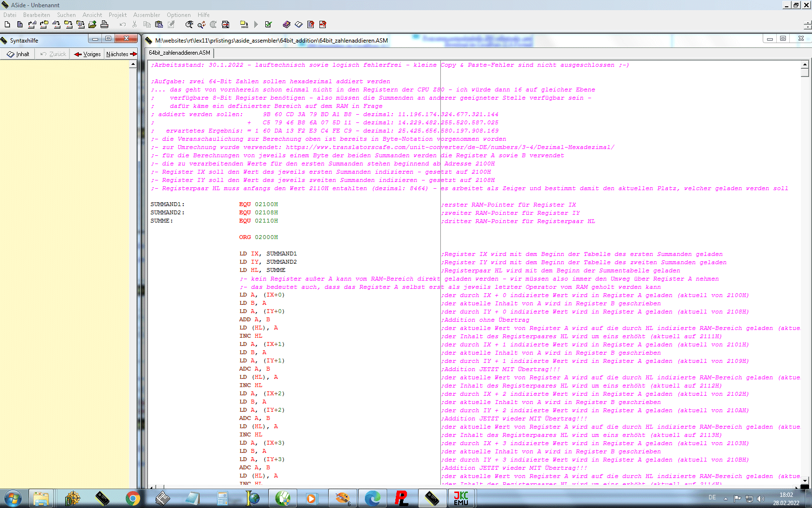The height and width of the screenshot is (508, 812).
Task: Click the Syntaxhilfe panel scroll-up arrow
Action: click(x=133, y=64)
